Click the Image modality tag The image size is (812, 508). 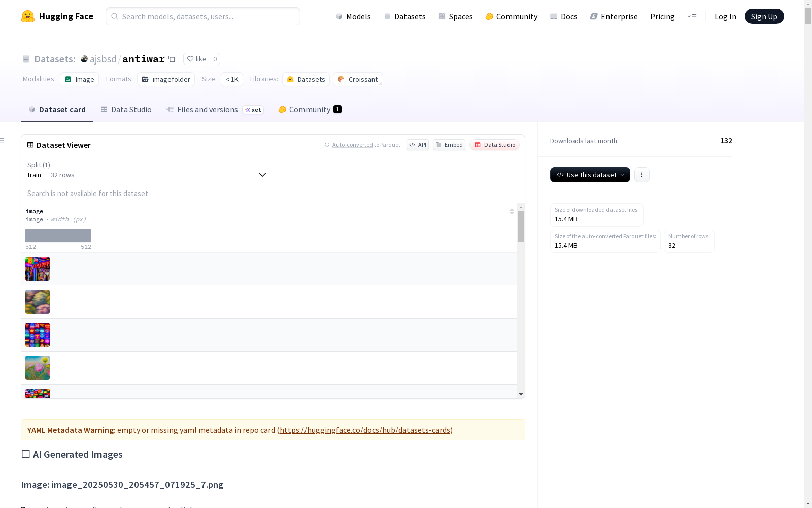click(x=80, y=79)
